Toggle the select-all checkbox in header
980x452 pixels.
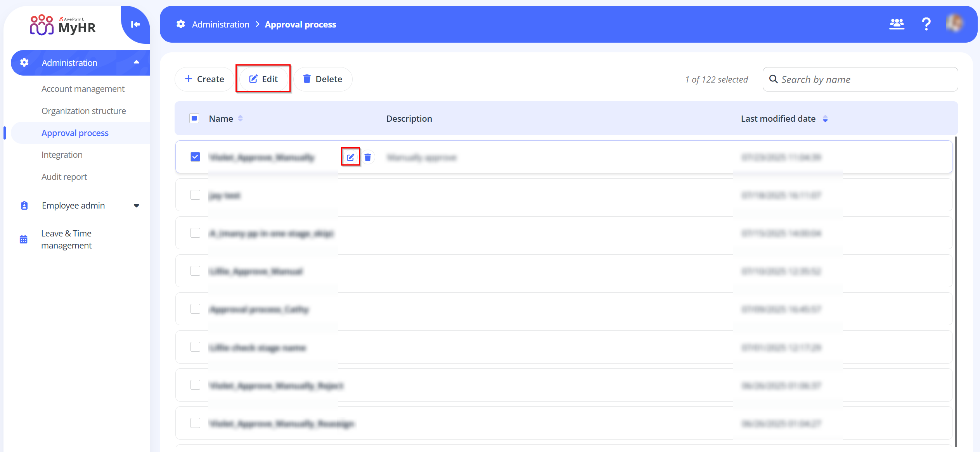[194, 118]
